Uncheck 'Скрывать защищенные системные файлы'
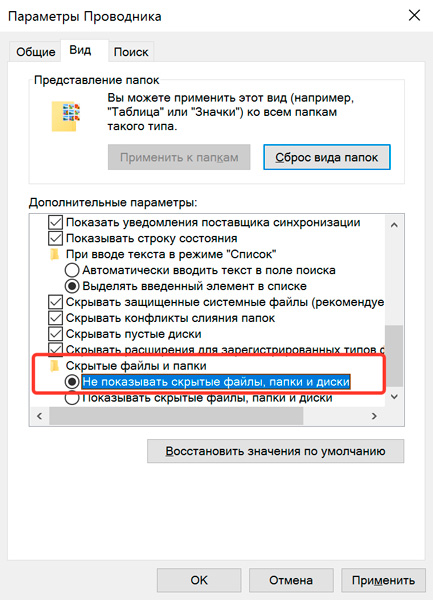Image resolution: width=433 pixels, height=600 pixels. (x=55, y=302)
